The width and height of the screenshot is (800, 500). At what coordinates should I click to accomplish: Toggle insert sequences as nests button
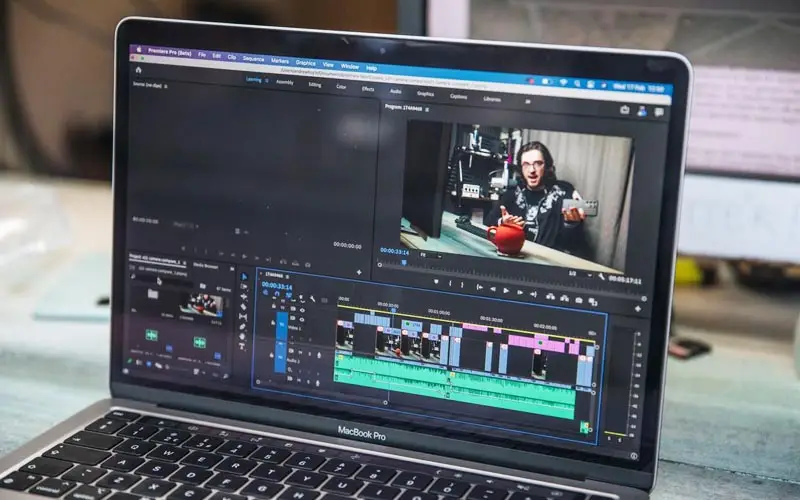(265, 293)
